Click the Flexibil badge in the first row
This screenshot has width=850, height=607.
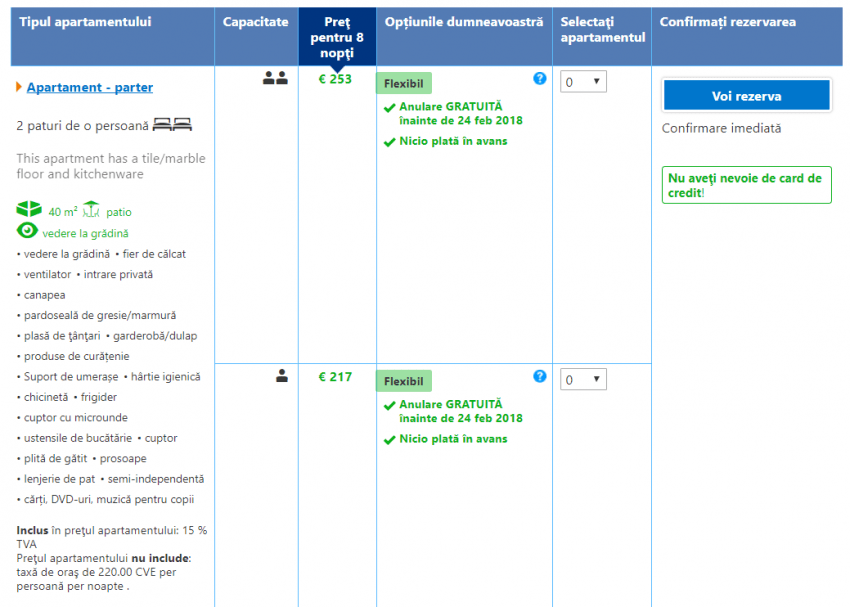[x=404, y=83]
